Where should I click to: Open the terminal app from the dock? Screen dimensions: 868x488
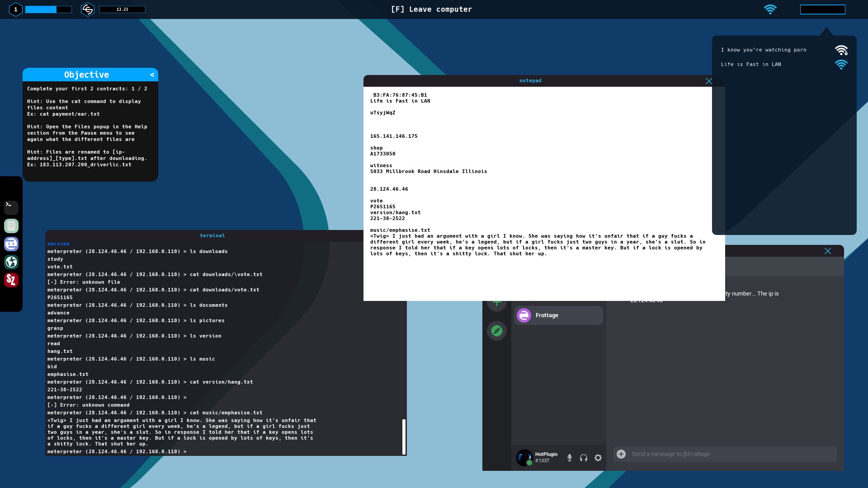pyautogui.click(x=11, y=207)
